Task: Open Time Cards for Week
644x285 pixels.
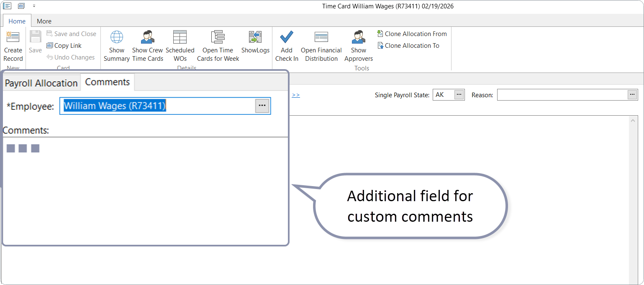Action: pos(218,46)
